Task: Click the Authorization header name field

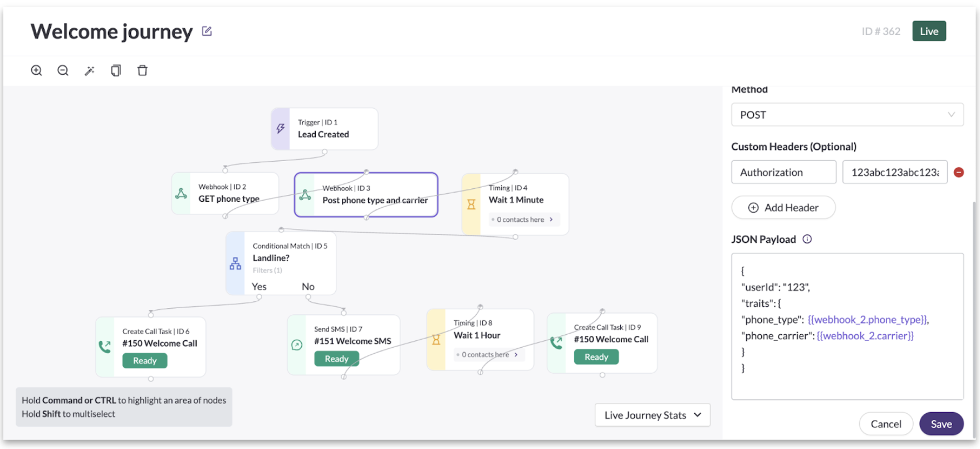Action: (x=783, y=172)
